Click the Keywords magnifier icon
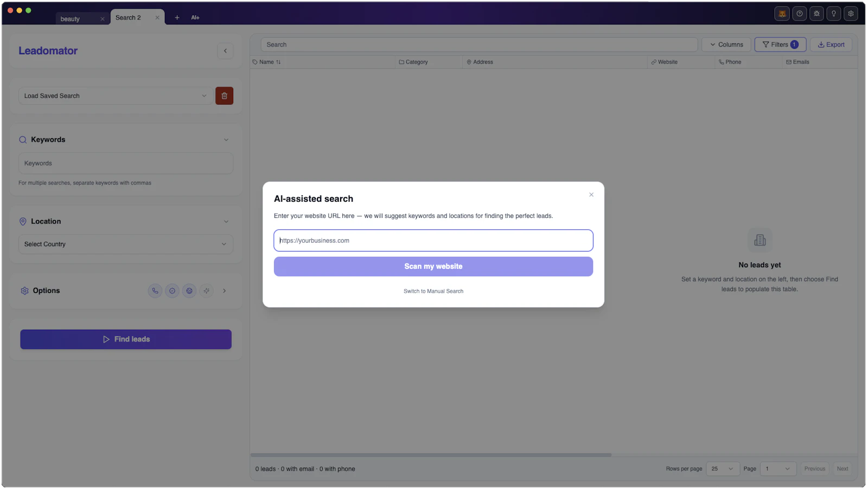 [23, 140]
